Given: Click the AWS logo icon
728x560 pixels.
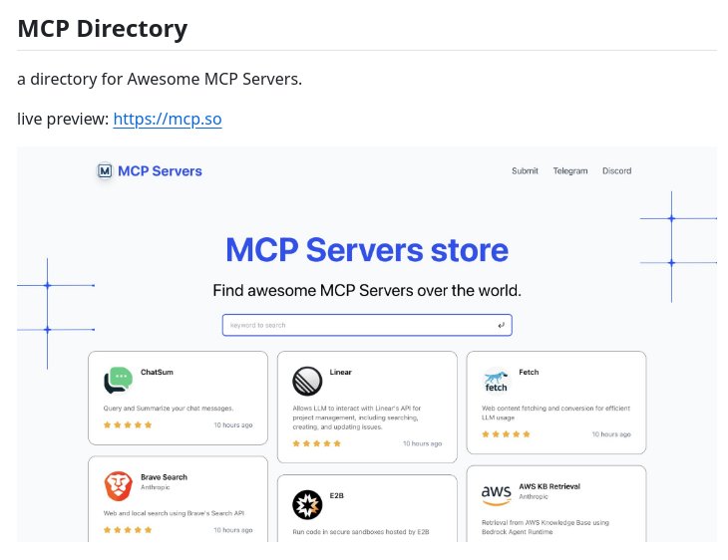Looking at the screenshot, I should [497, 494].
